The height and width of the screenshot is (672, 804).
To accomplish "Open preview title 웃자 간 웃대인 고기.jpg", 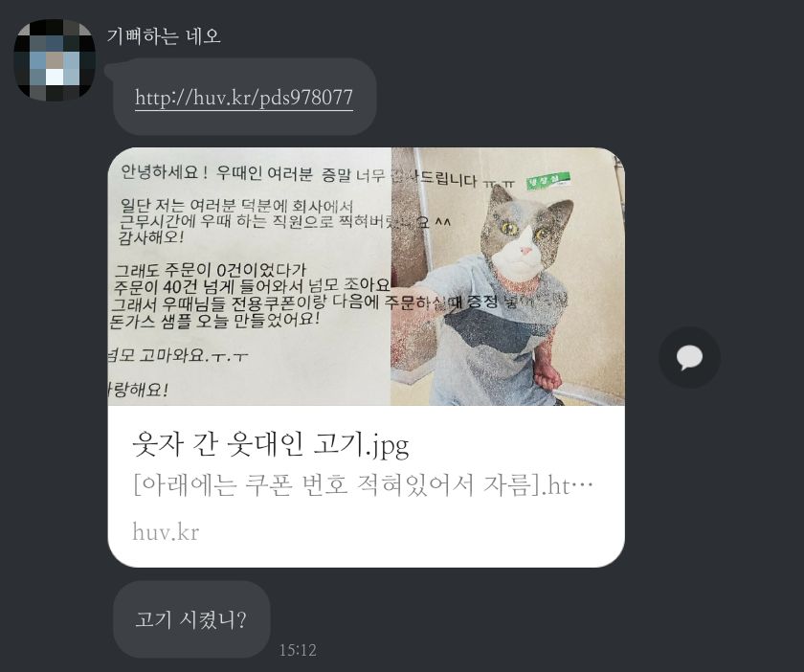I will click(x=271, y=444).
